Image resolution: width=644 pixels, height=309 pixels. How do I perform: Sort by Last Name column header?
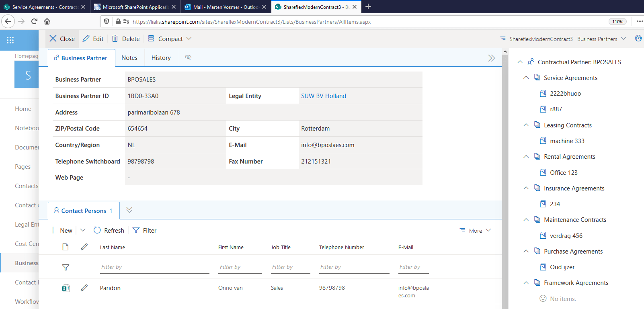pyautogui.click(x=113, y=247)
